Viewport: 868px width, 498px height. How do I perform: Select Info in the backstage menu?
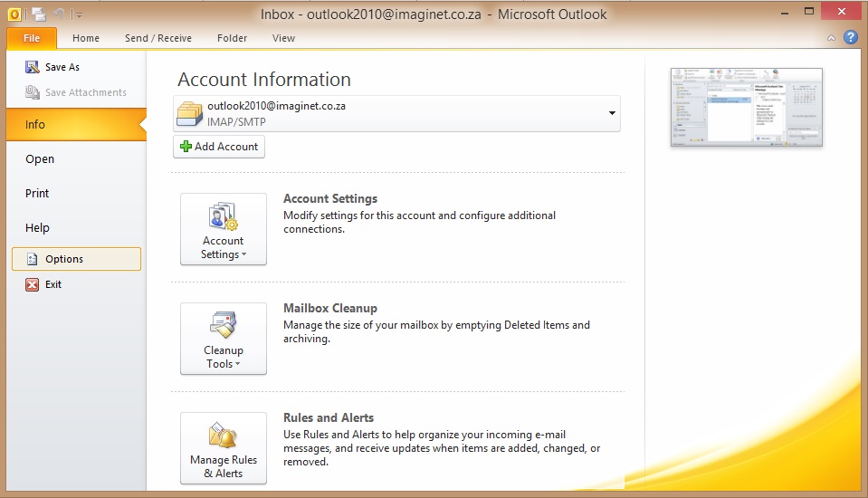(76, 124)
